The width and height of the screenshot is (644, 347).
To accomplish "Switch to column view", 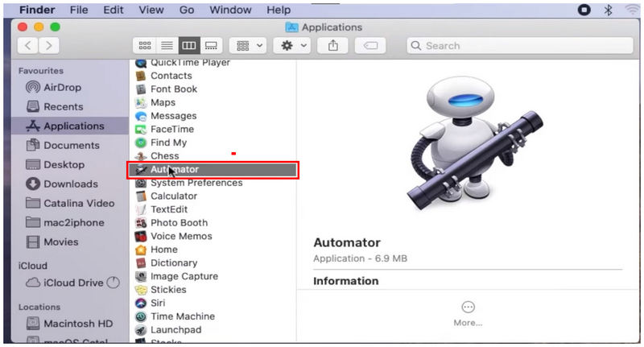I will (x=189, y=45).
